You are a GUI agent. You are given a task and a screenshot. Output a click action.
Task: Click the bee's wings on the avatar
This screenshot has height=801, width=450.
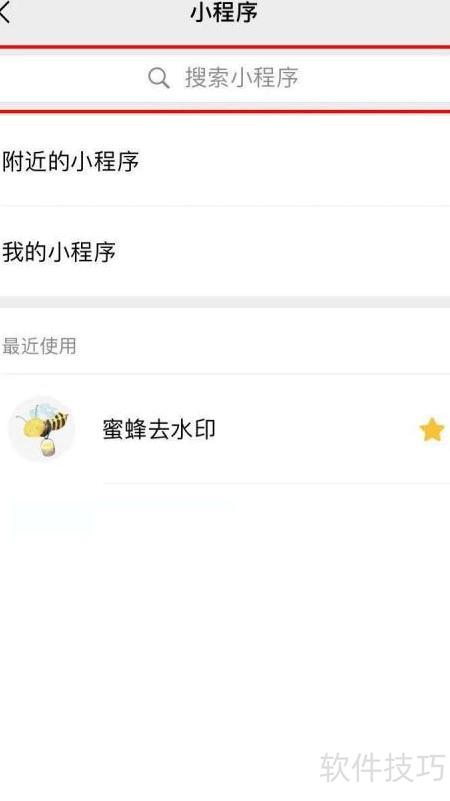[x=41, y=409]
